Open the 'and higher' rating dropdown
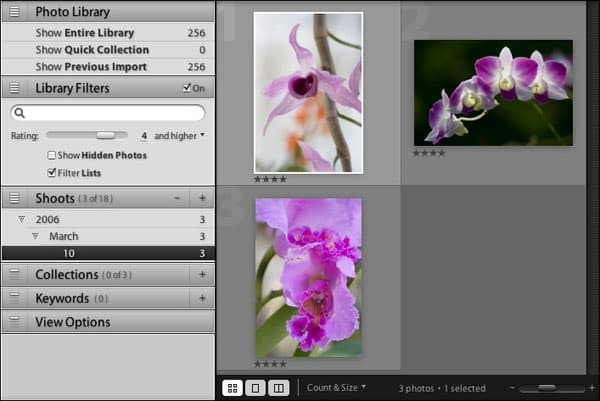 [x=179, y=135]
